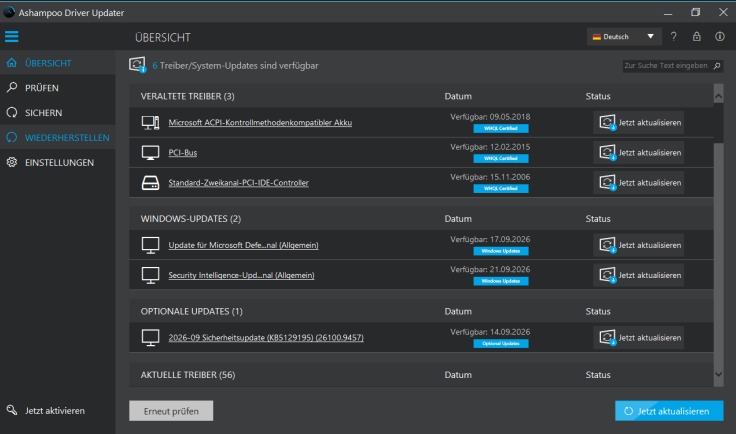Open Update für Microsoft Defender link
Image resolution: width=736 pixels, height=434 pixels.
(x=243, y=245)
